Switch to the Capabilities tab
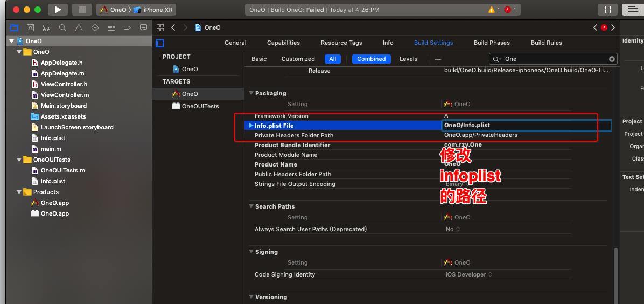Screen dimensions: 644x304 coord(283,43)
